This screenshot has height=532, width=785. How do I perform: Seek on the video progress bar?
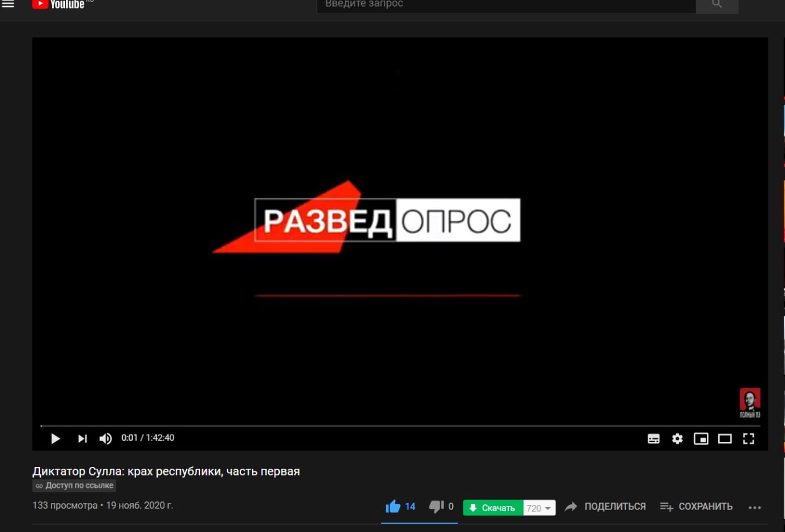[x=400, y=425]
